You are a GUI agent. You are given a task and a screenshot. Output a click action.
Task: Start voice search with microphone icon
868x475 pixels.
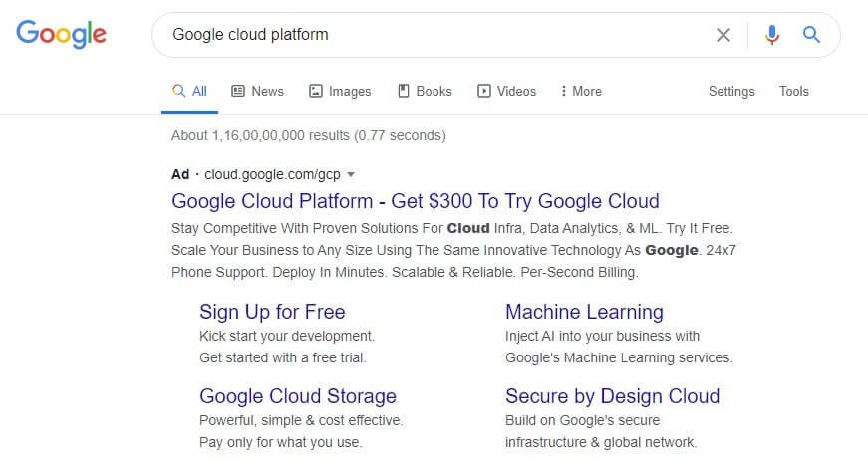coord(771,35)
